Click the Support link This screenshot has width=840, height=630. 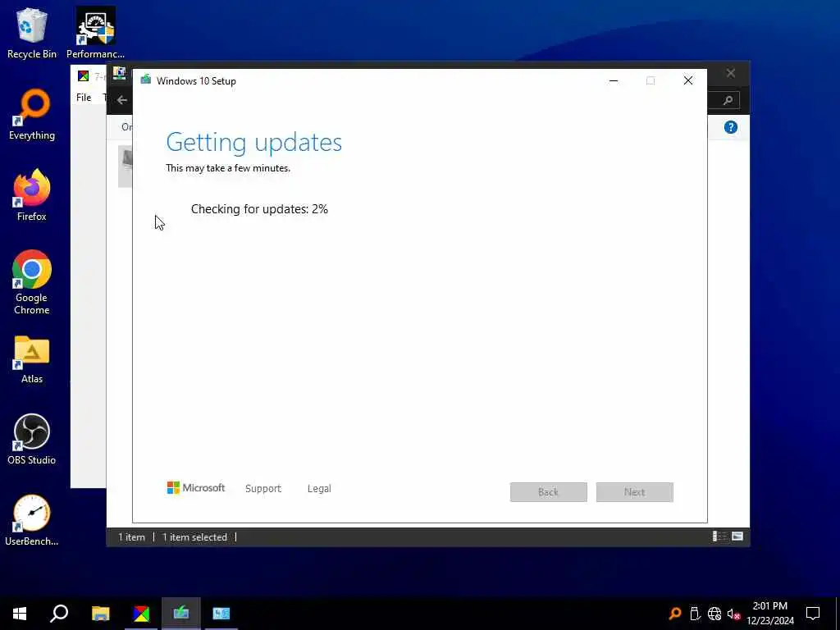pos(263,489)
